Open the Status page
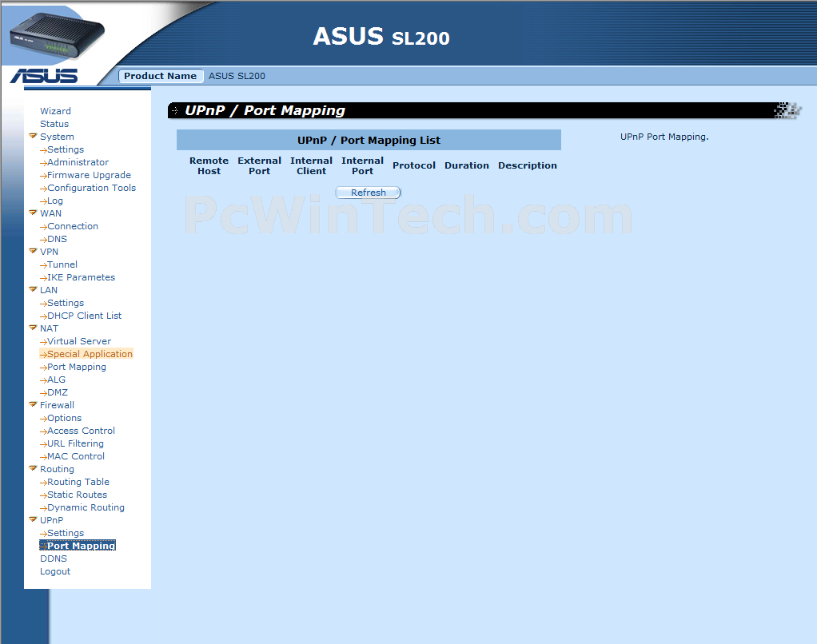The height and width of the screenshot is (644, 817). [x=54, y=124]
